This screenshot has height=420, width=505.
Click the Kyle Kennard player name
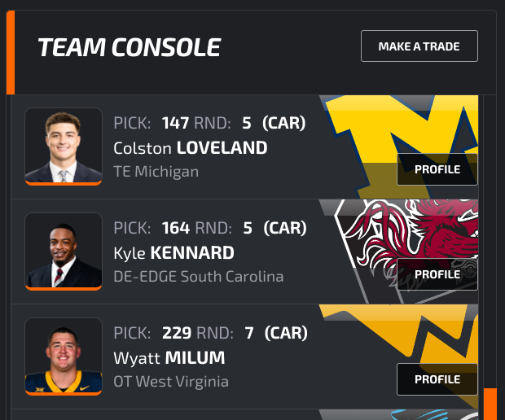173,253
